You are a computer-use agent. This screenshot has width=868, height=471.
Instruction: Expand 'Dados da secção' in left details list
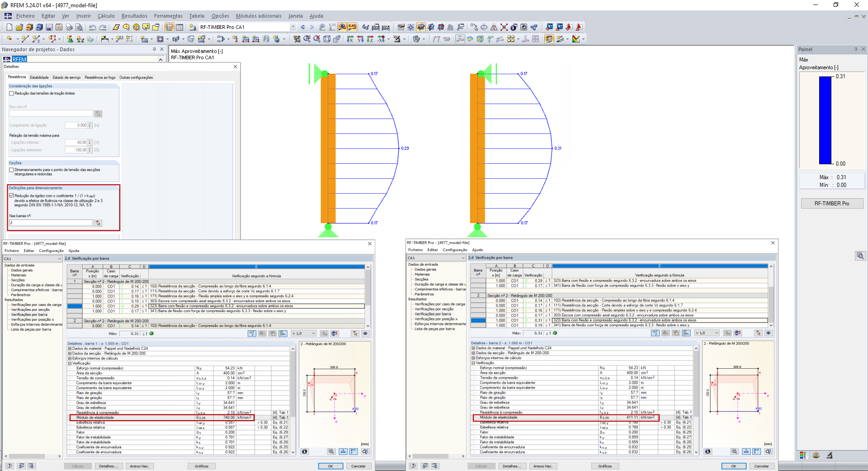70,353
